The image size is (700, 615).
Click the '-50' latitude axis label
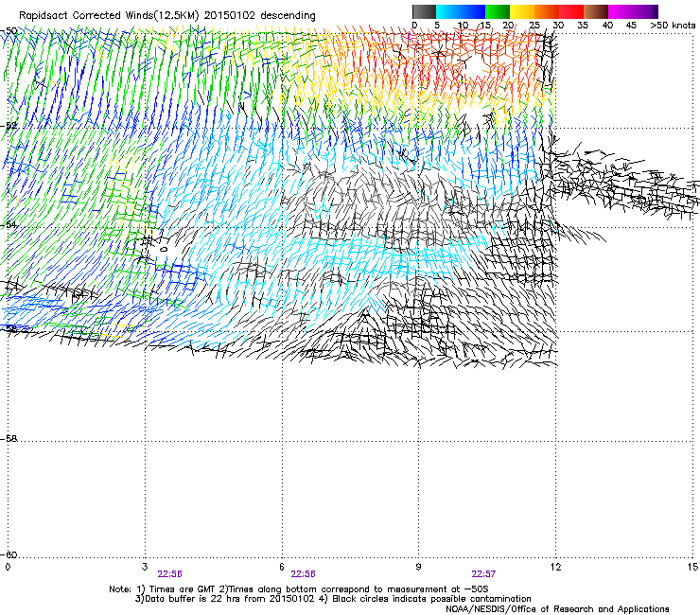tap(9, 31)
